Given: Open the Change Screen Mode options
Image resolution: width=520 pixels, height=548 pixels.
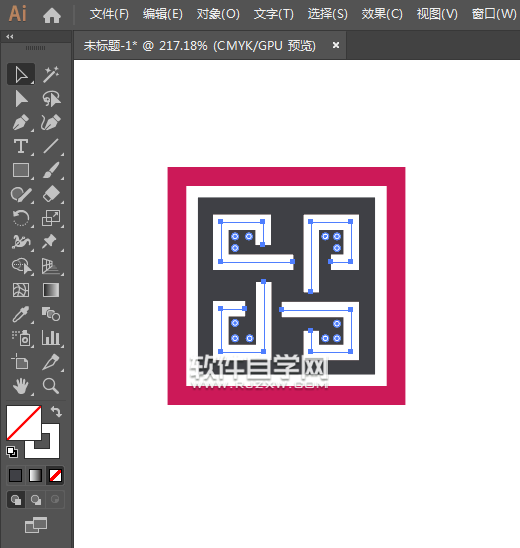Looking at the screenshot, I should pos(36,525).
